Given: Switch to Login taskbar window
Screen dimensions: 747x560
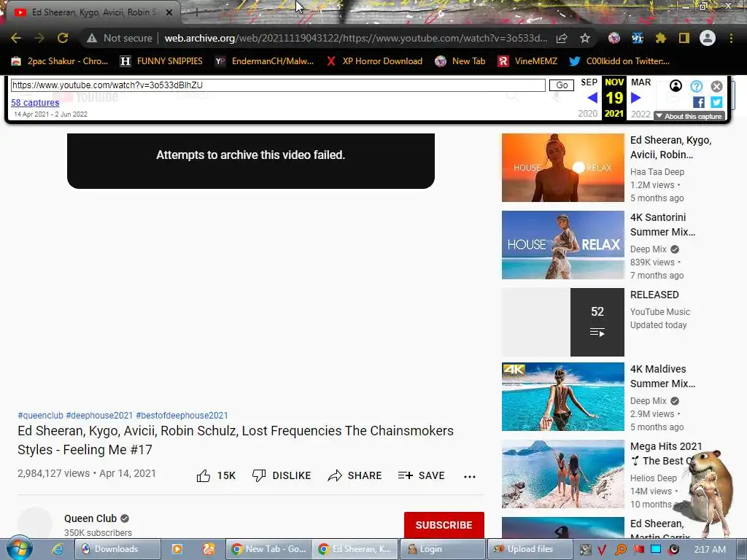Looking at the screenshot, I should pos(443,549).
